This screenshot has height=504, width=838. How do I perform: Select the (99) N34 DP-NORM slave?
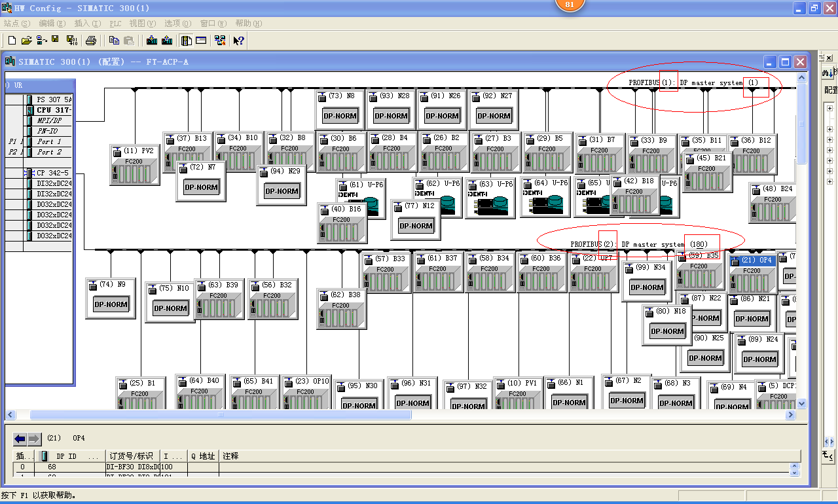click(x=647, y=281)
